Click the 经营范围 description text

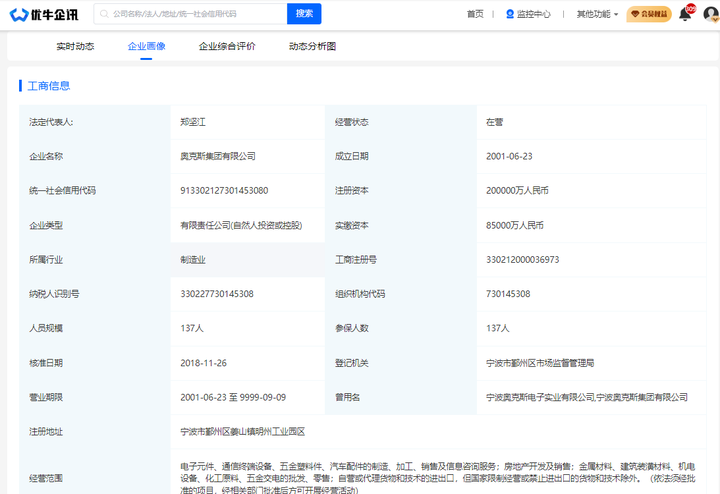click(438, 478)
